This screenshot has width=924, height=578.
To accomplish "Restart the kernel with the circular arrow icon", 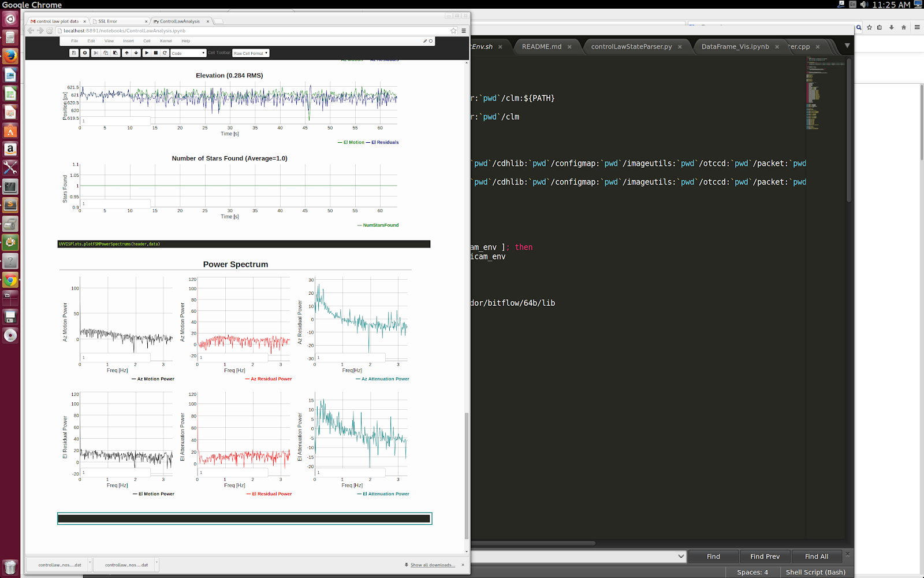I will (165, 53).
